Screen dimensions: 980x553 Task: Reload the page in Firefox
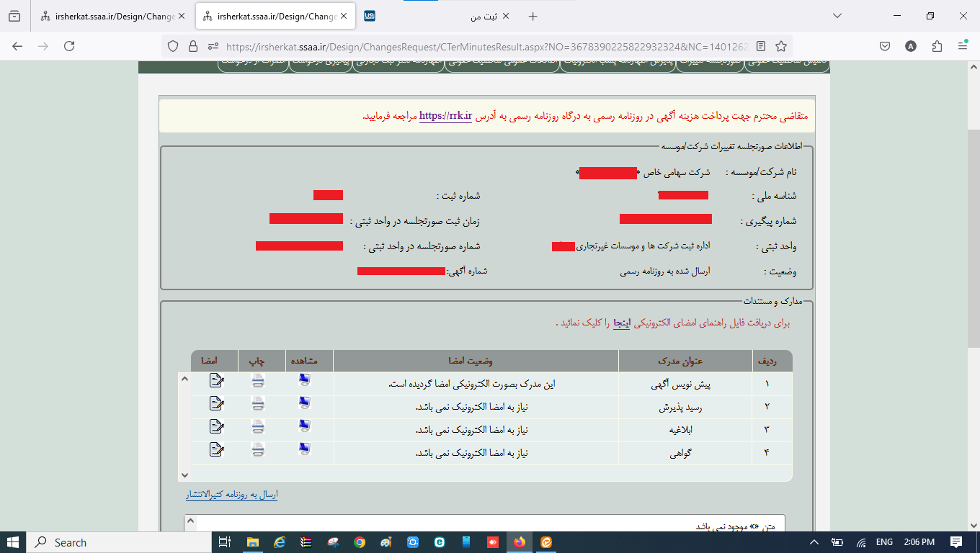[69, 46]
